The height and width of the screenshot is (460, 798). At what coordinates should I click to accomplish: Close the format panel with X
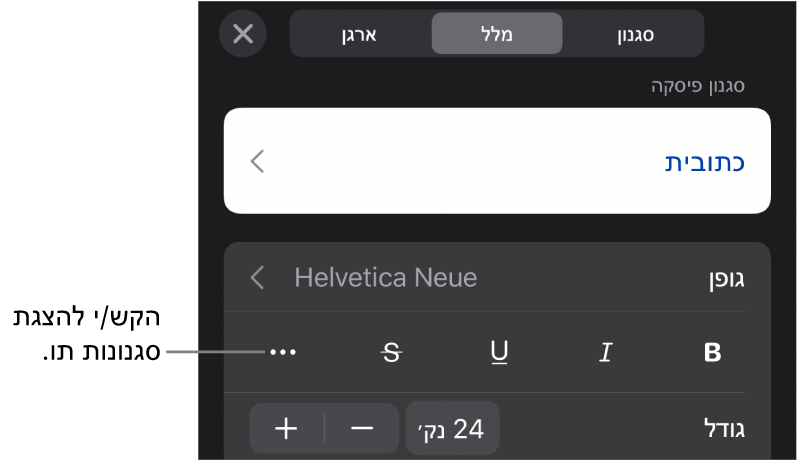coord(243,34)
